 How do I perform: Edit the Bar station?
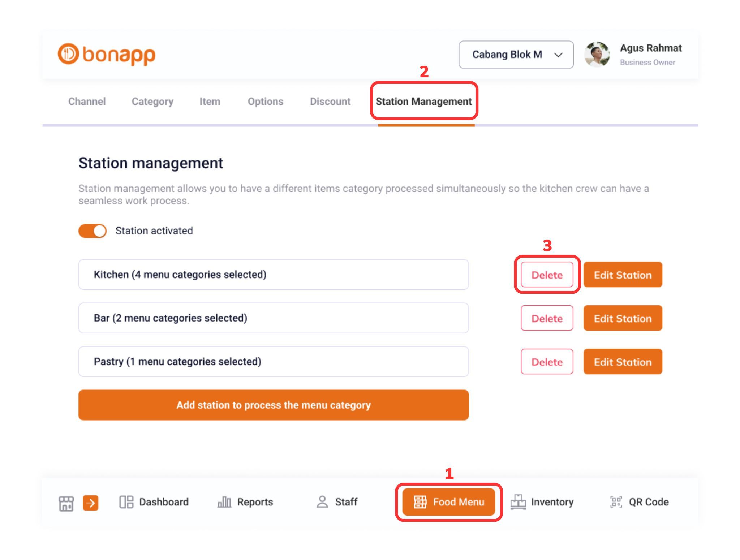623,318
